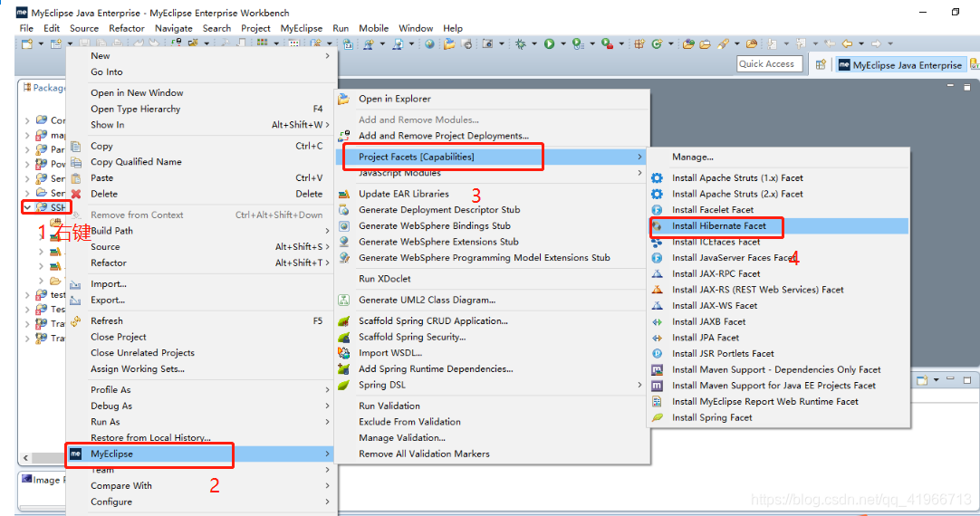Screen dimensions: 980x516
Task: Open the Help menu
Action: pos(453,28)
